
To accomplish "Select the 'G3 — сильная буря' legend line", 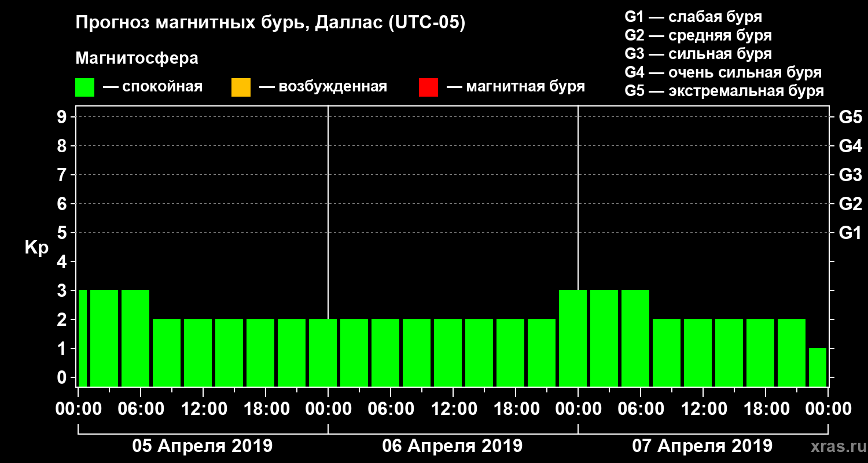I will 698,54.
